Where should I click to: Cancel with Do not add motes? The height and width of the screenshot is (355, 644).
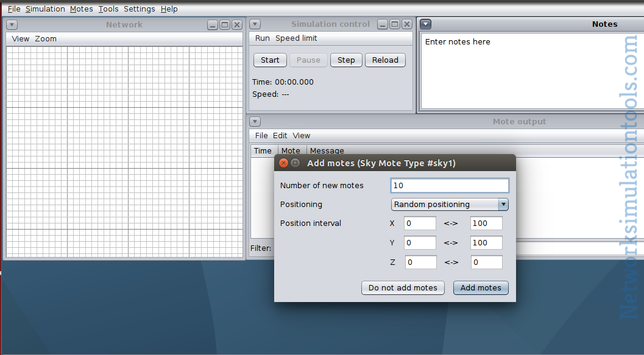403,287
